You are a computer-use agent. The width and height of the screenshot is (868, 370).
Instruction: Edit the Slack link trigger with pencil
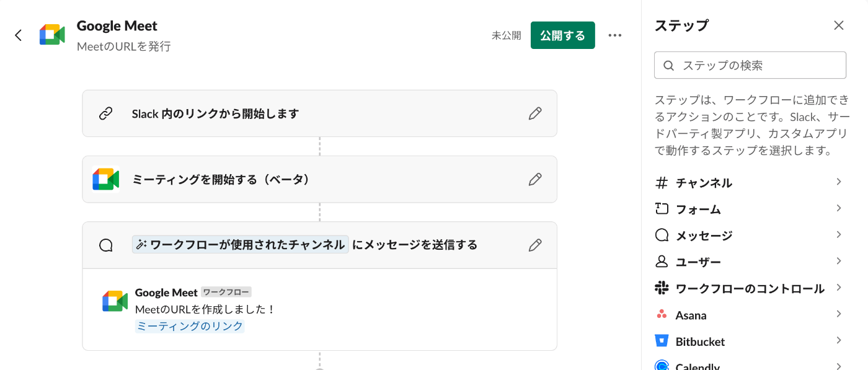click(x=535, y=113)
